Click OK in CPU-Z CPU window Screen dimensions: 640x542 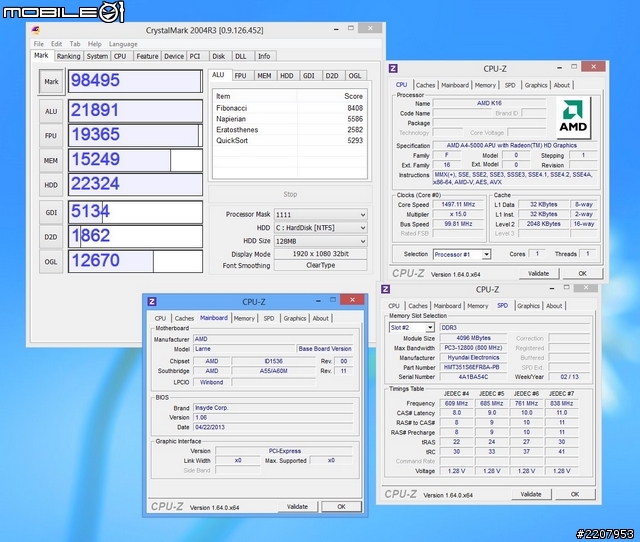[582, 273]
